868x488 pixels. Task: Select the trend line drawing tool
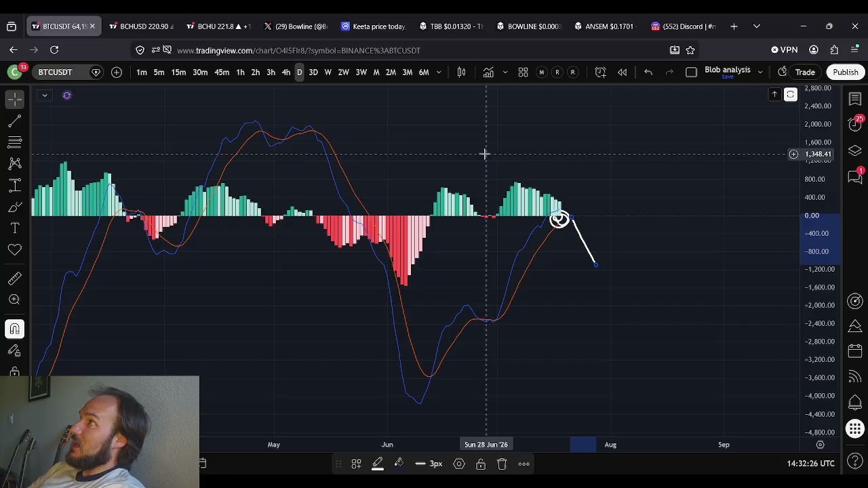14,121
